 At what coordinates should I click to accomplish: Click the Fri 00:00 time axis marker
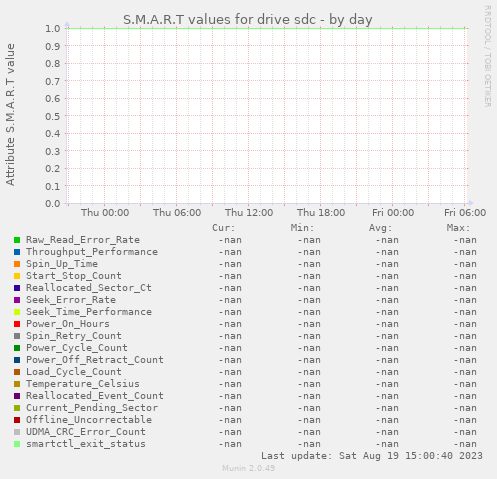click(x=393, y=213)
